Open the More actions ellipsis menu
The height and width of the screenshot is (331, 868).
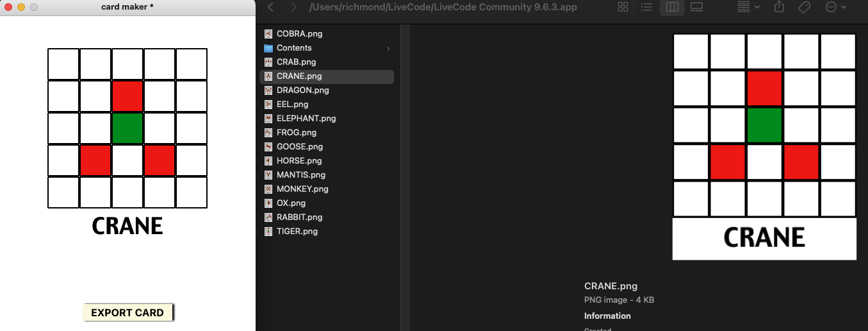(x=836, y=7)
